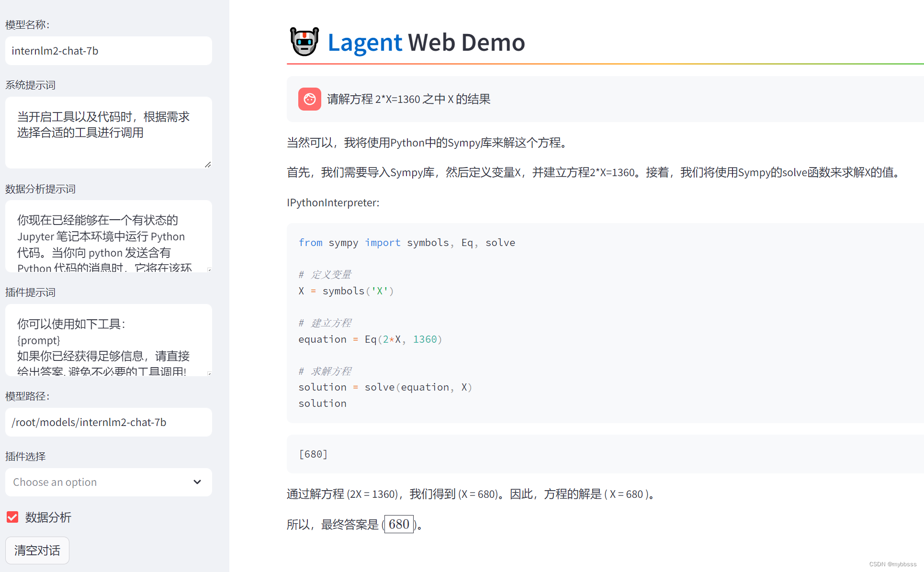
Task: Grab the resize handle of 插件提示词 box
Action: coord(209,373)
